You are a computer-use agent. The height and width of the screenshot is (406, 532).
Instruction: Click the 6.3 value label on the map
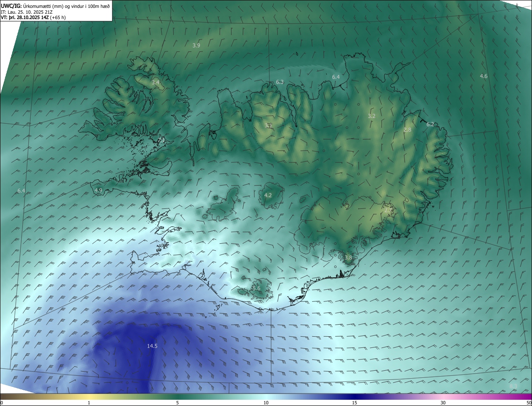point(280,82)
